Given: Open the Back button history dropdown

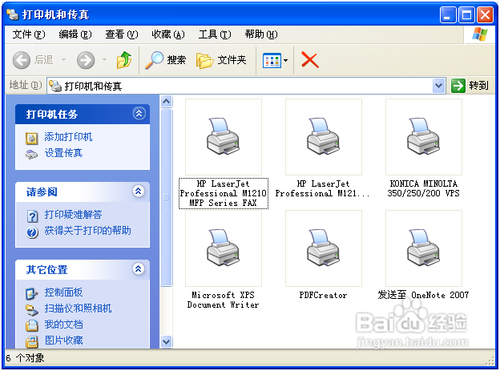Looking at the screenshot, I should pyautogui.click(x=63, y=60).
